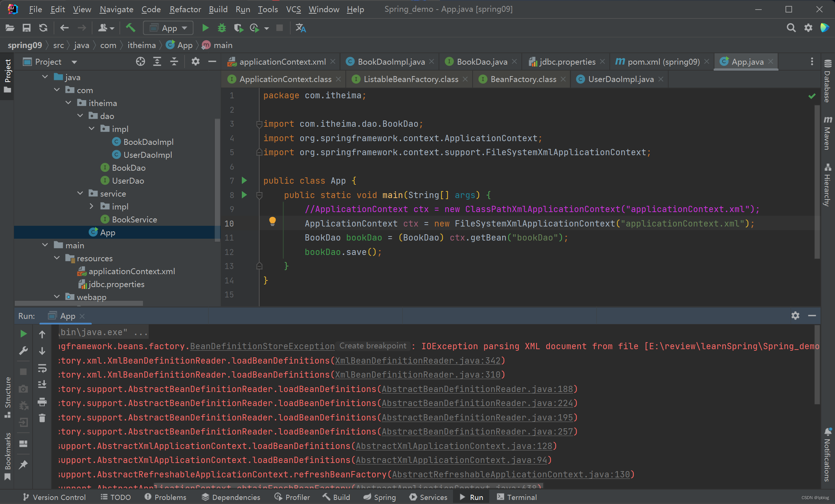The height and width of the screenshot is (504, 835).
Task: Run App with the green play button
Action: [205, 28]
